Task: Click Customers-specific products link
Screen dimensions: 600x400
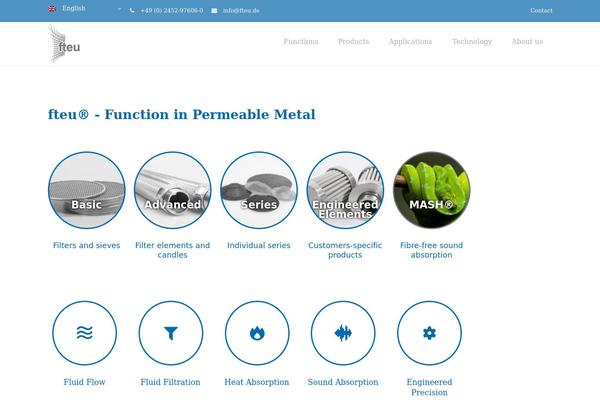Action: [345, 250]
